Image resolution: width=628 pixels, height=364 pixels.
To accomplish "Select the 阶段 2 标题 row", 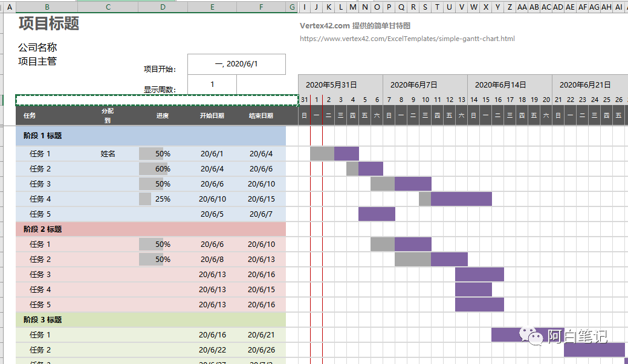I will point(151,229).
